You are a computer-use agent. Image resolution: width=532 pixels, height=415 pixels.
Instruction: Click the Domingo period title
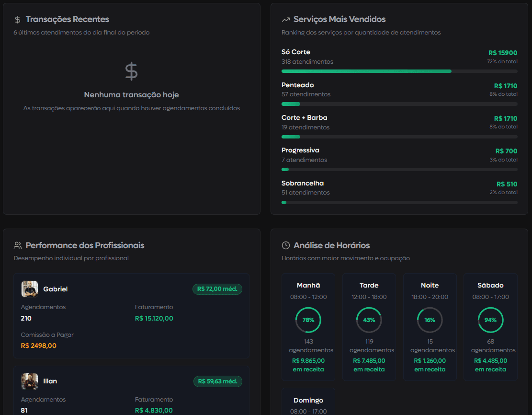pyautogui.click(x=308, y=400)
